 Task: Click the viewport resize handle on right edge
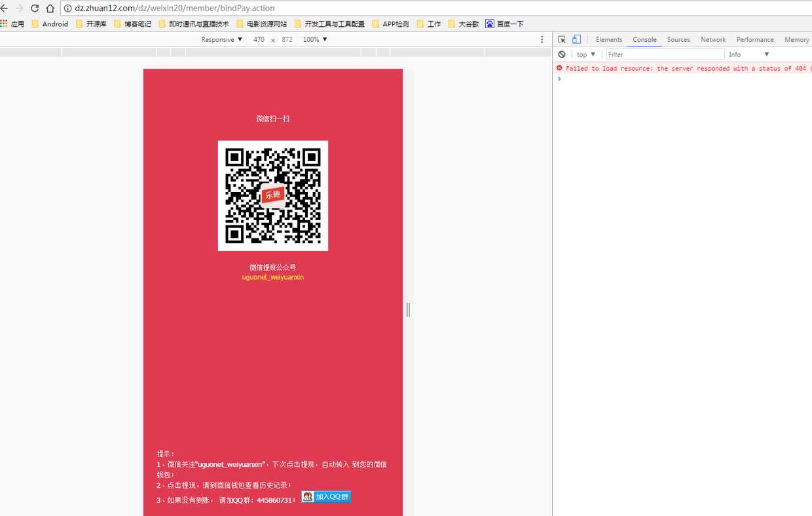point(408,310)
